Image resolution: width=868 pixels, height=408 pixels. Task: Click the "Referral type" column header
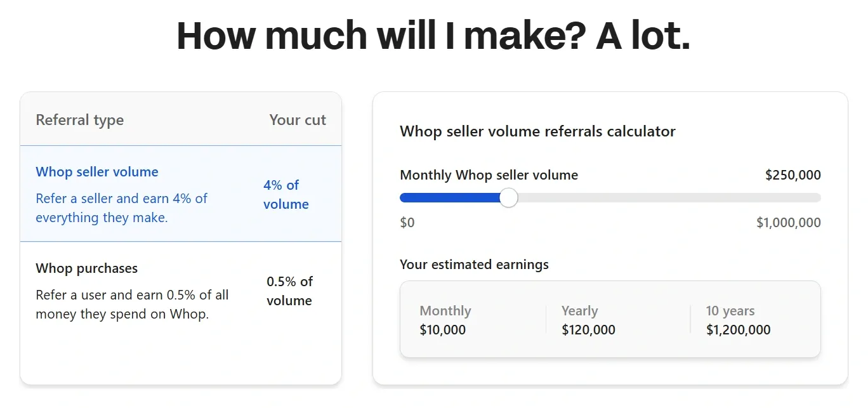pos(80,120)
